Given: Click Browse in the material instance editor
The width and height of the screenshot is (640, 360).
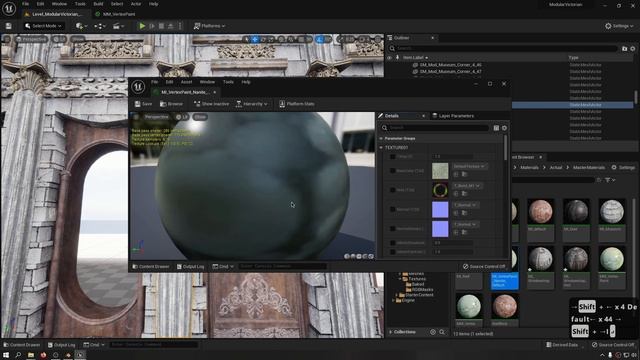Looking at the screenshot, I should [x=172, y=104].
